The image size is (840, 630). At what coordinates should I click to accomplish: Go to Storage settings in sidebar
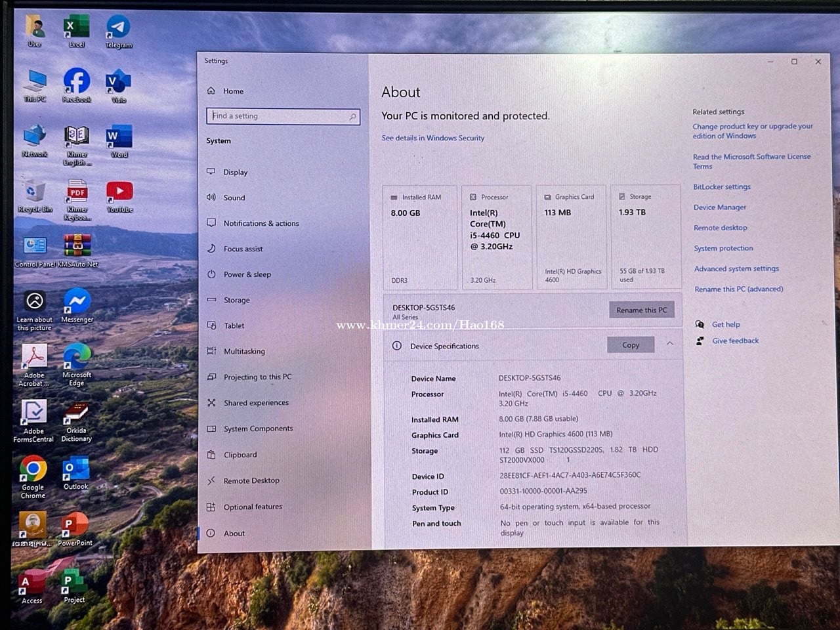pyautogui.click(x=236, y=300)
